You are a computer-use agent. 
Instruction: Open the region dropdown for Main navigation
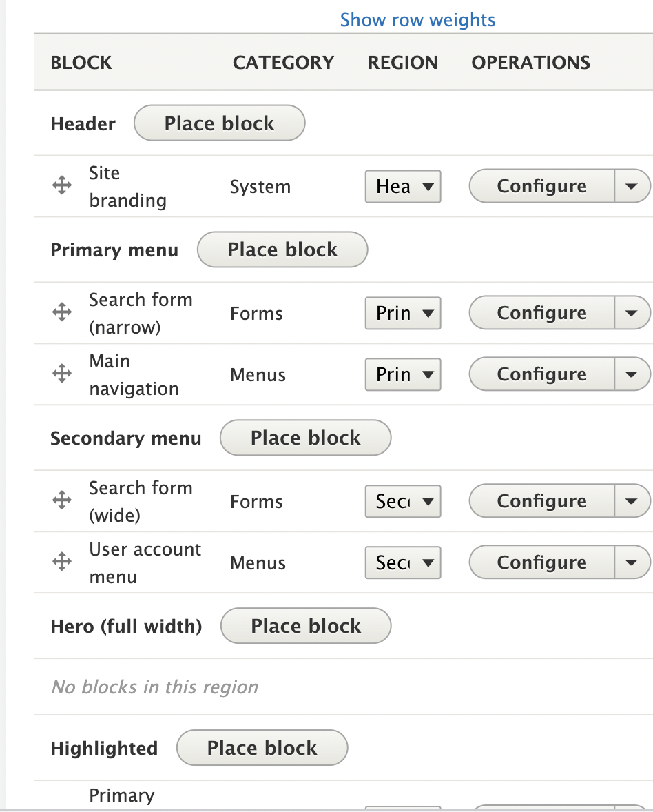pos(402,374)
